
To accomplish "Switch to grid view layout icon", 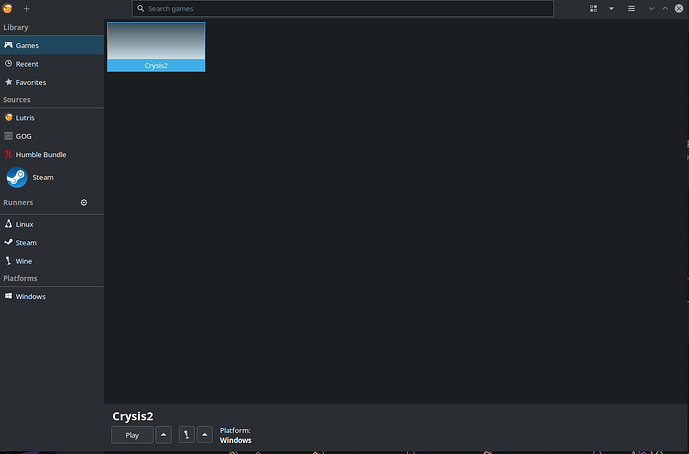I will 593,8.
